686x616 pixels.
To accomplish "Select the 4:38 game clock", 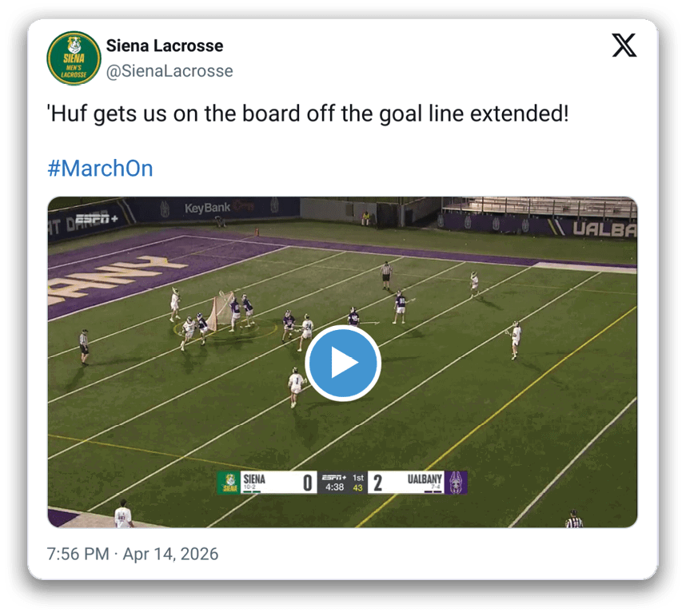I will click(x=335, y=487).
